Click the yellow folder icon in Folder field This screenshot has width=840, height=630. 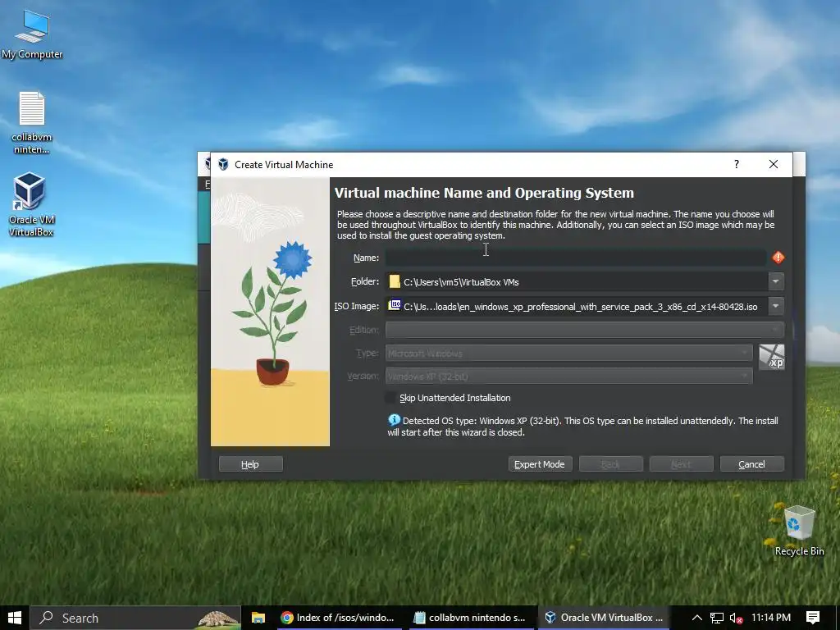(x=395, y=282)
